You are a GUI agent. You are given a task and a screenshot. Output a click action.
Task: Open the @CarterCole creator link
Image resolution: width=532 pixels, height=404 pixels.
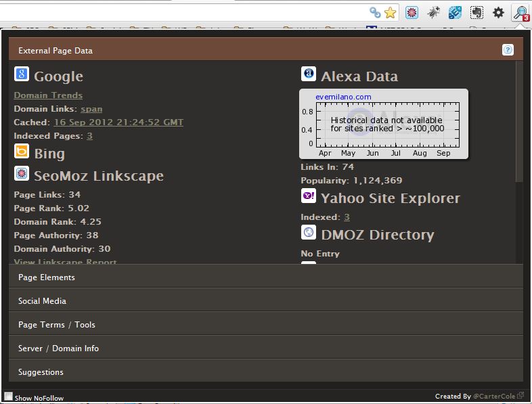point(494,396)
